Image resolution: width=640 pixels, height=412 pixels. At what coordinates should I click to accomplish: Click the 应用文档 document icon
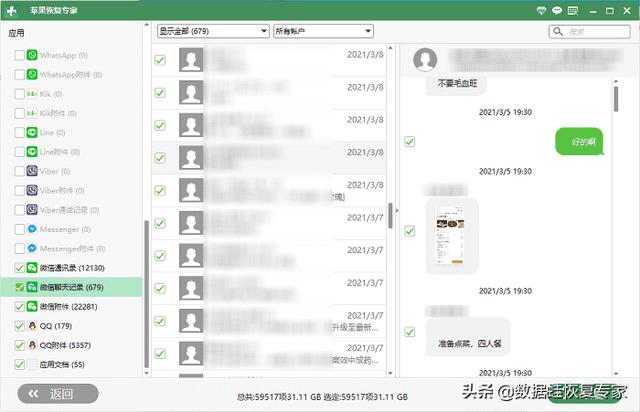point(32,364)
